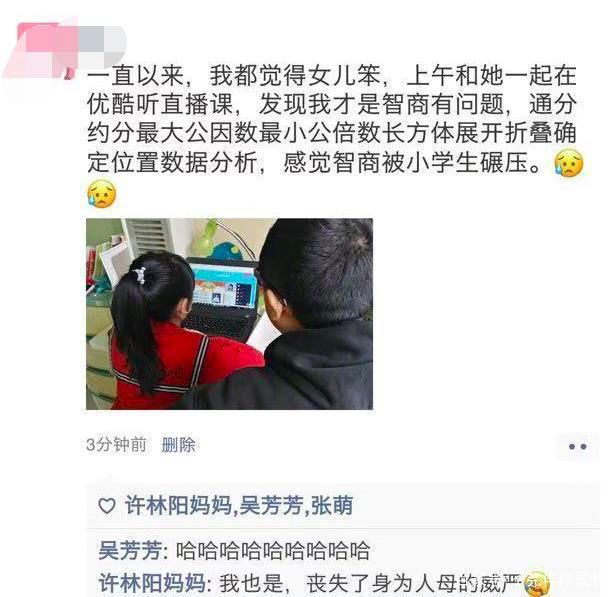Click the sad emoji on its own line
The width and height of the screenshot is (615, 597).
click(102, 194)
